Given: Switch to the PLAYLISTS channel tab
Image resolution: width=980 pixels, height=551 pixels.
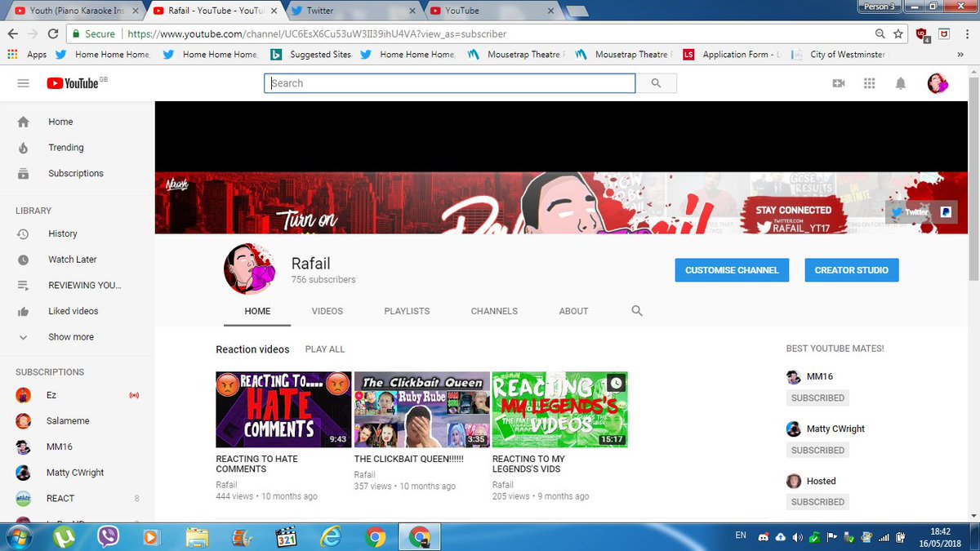Looking at the screenshot, I should (407, 311).
